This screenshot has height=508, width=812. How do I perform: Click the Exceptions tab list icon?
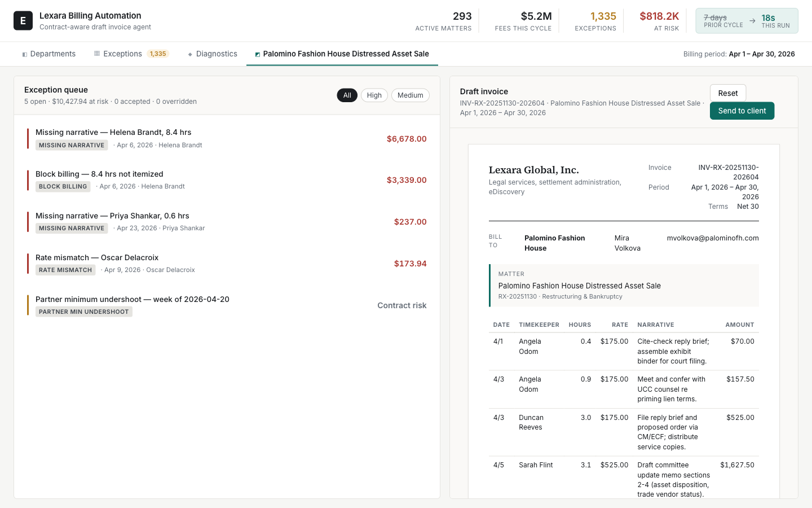click(x=97, y=54)
